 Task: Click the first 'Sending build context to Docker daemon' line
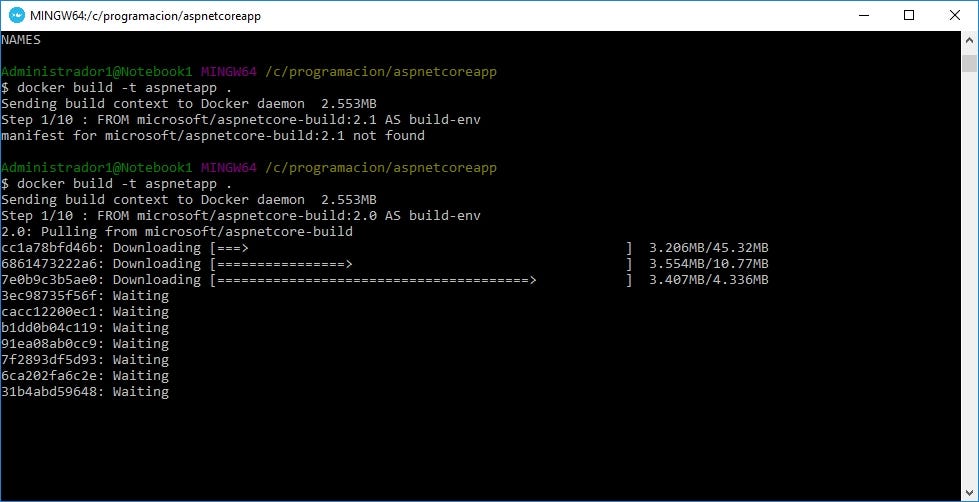coord(189,104)
